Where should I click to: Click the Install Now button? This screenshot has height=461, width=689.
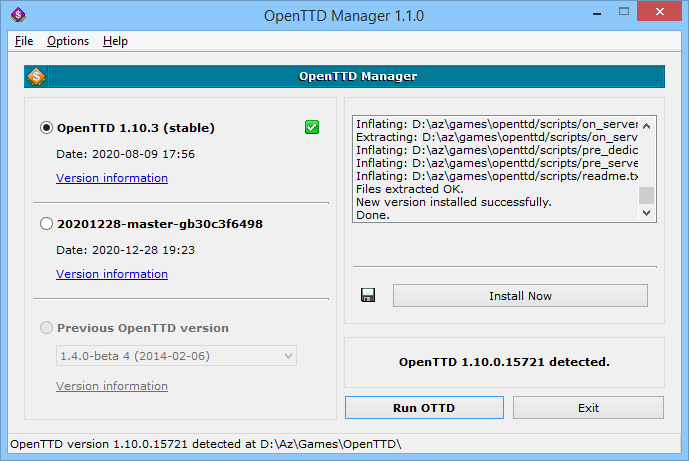pos(520,296)
